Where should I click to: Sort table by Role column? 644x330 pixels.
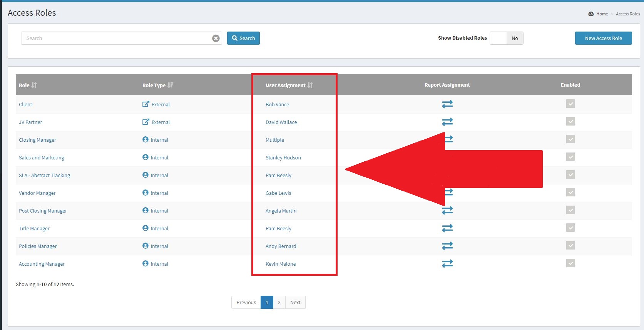click(x=34, y=85)
